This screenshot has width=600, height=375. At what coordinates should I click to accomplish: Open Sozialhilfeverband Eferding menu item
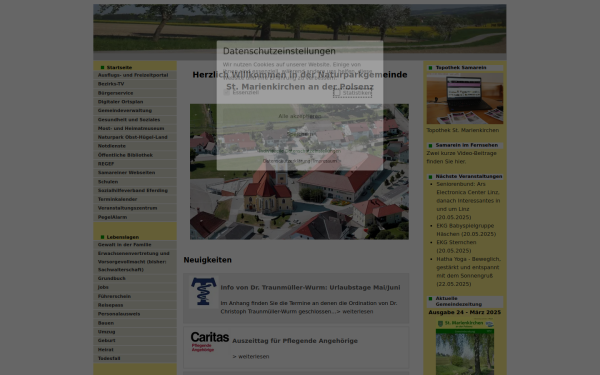click(135, 190)
